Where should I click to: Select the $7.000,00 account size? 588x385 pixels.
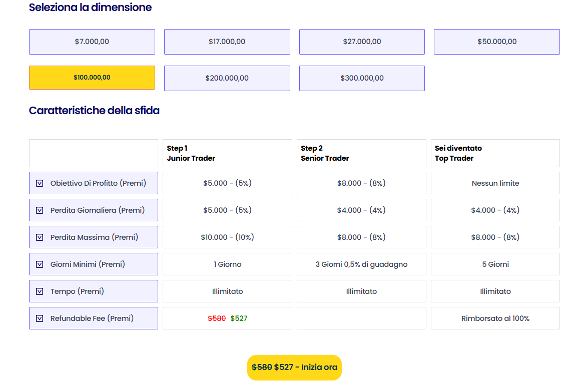92,42
